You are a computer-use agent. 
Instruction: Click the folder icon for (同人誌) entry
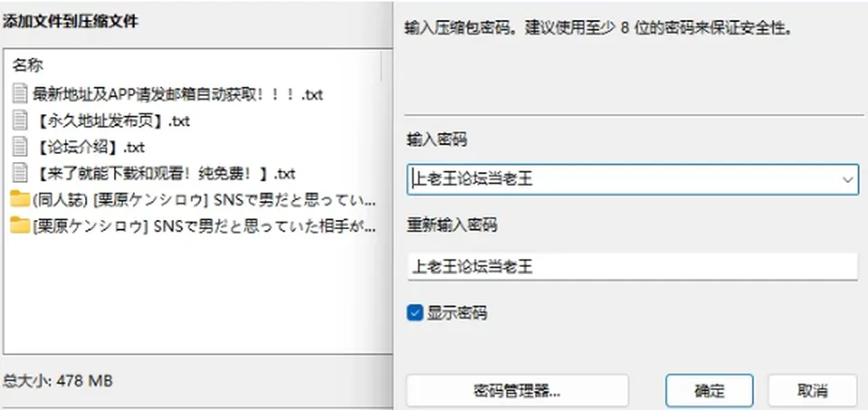(20, 199)
